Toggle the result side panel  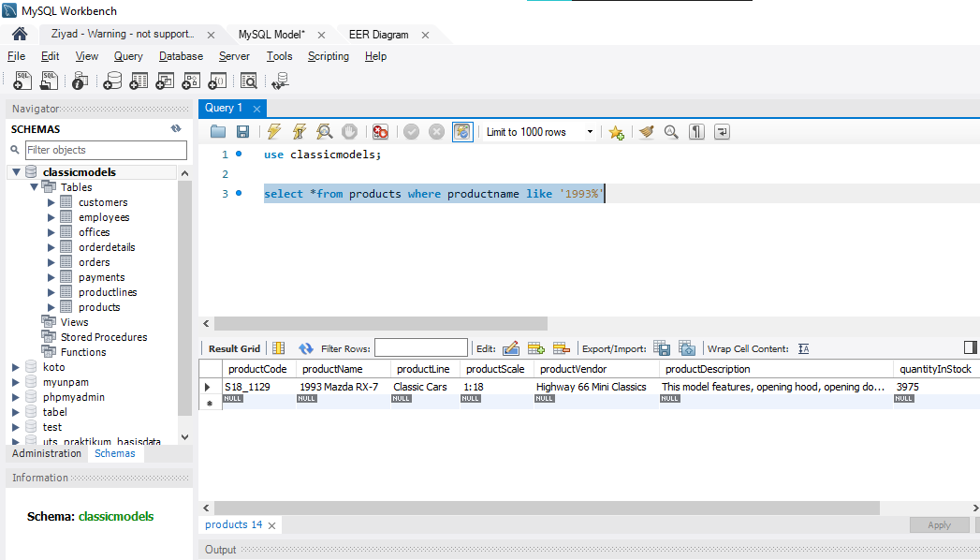(x=970, y=347)
